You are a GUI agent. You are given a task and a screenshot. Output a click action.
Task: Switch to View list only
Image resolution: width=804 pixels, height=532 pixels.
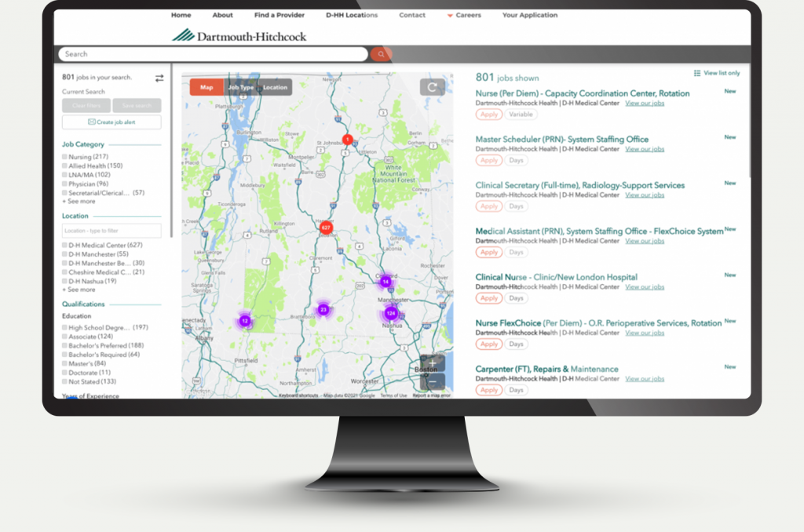(717, 73)
